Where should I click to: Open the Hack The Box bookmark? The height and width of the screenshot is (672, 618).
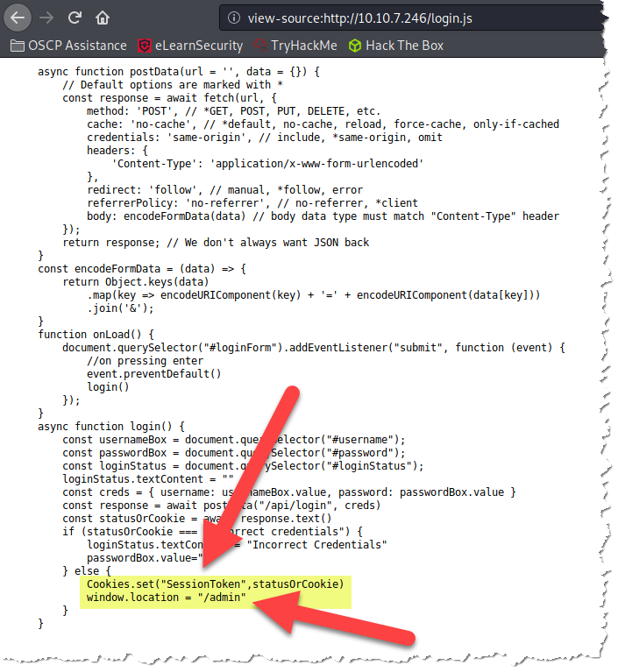(x=396, y=45)
